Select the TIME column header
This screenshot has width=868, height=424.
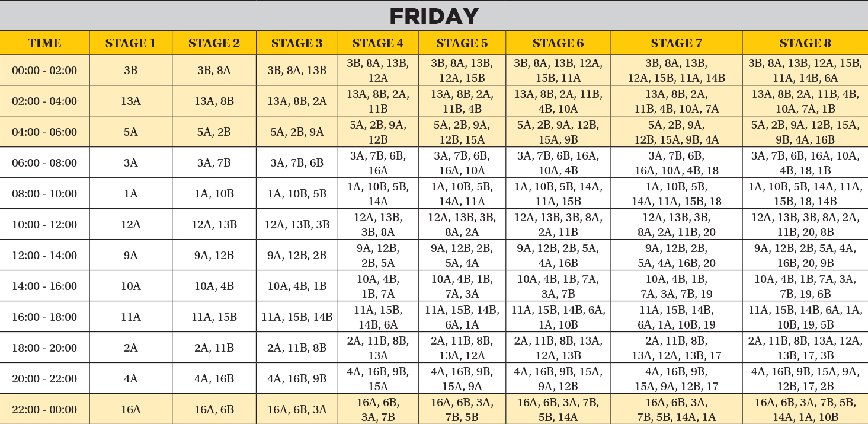tap(44, 43)
